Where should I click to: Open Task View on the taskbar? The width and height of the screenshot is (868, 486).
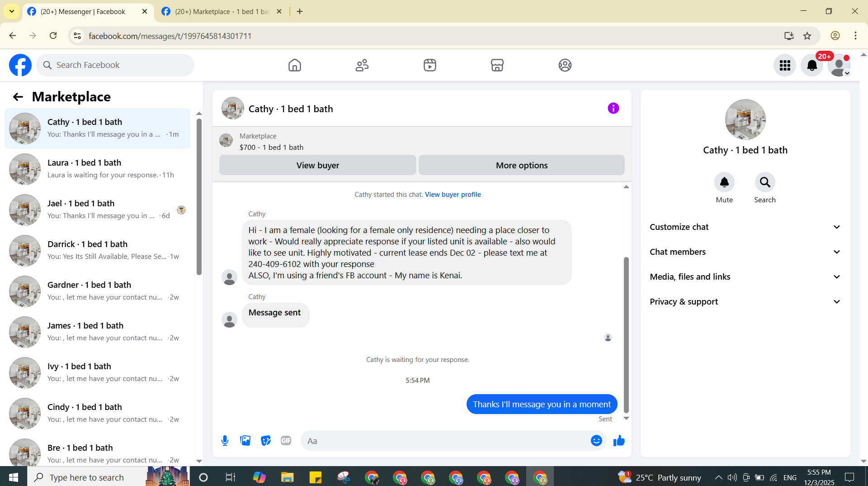tap(231, 477)
